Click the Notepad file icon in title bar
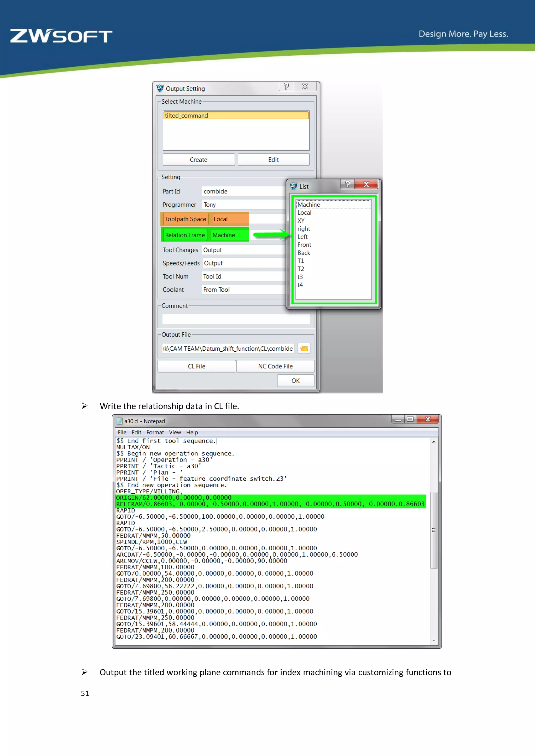 coord(120,421)
